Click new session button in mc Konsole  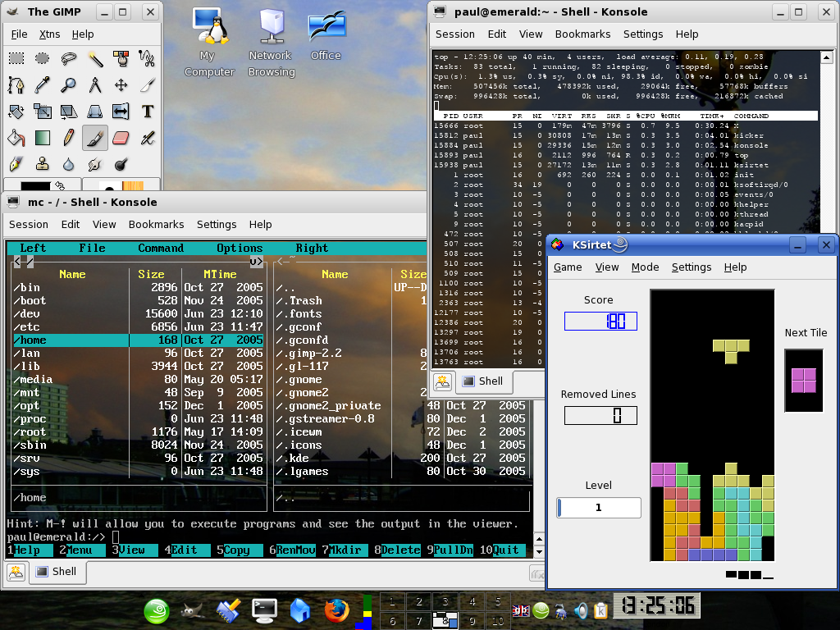16,572
